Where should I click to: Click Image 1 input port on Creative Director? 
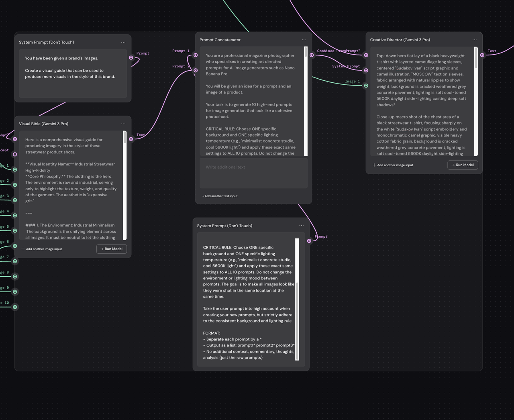(x=366, y=86)
